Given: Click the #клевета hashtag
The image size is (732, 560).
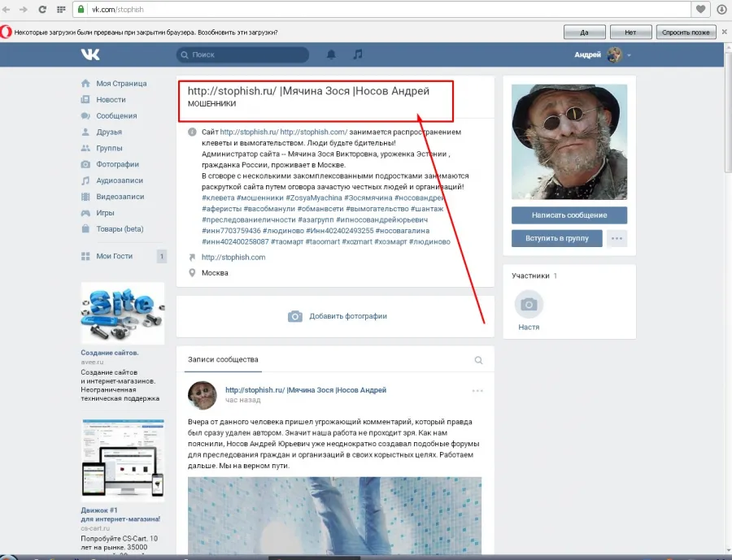Looking at the screenshot, I should [218, 198].
